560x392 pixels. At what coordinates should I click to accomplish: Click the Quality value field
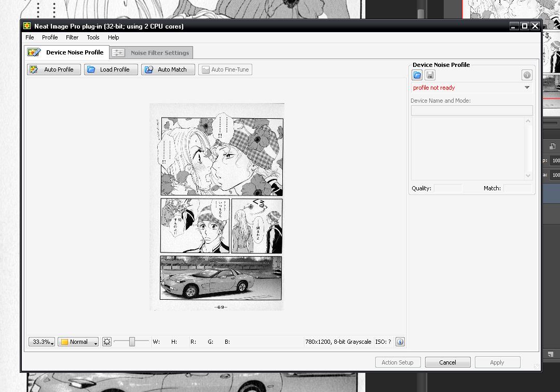tap(448, 188)
